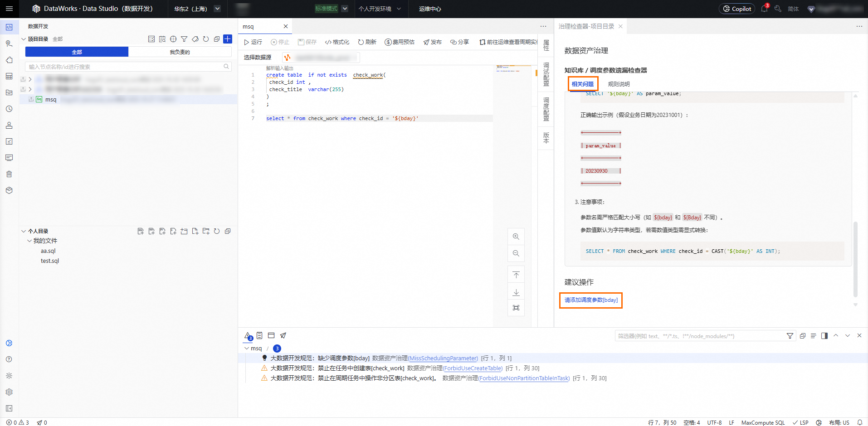Open the aa.sql file
This screenshot has width=868, height=426.
pos(48,251)
